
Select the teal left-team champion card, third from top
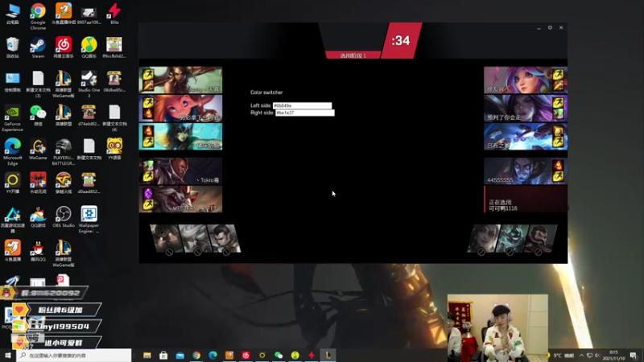(x=180, y=137)
